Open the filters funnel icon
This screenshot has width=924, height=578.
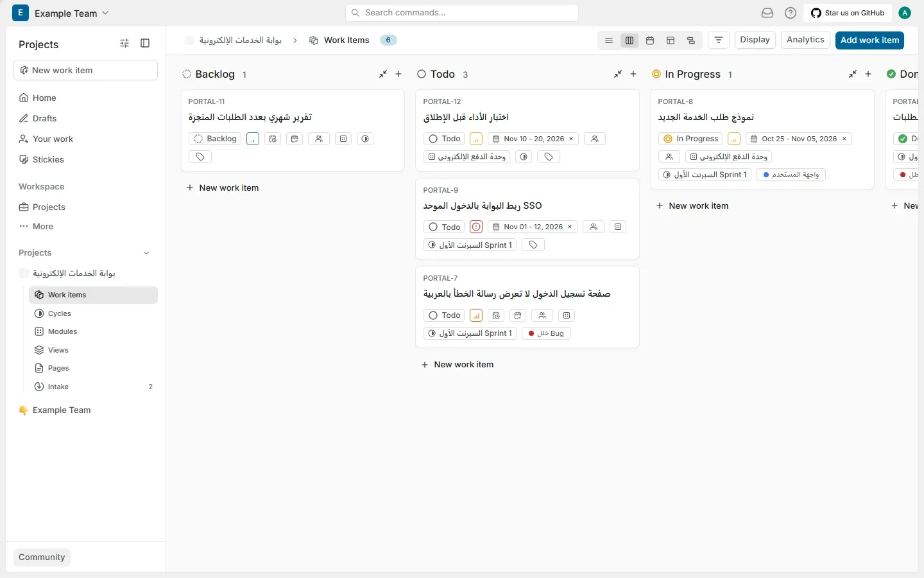[x=719, y=40]
